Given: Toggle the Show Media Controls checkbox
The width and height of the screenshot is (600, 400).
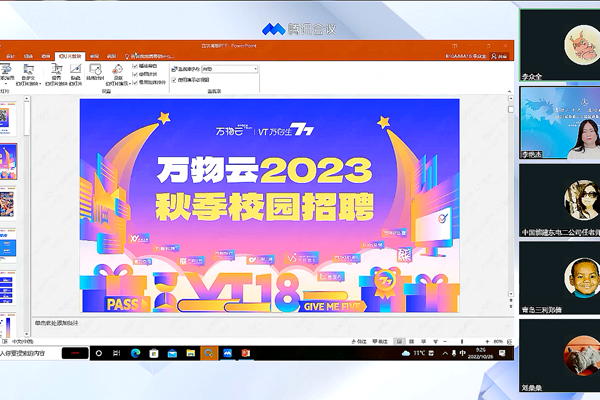Looking at the screenshot, I should 136,80.
